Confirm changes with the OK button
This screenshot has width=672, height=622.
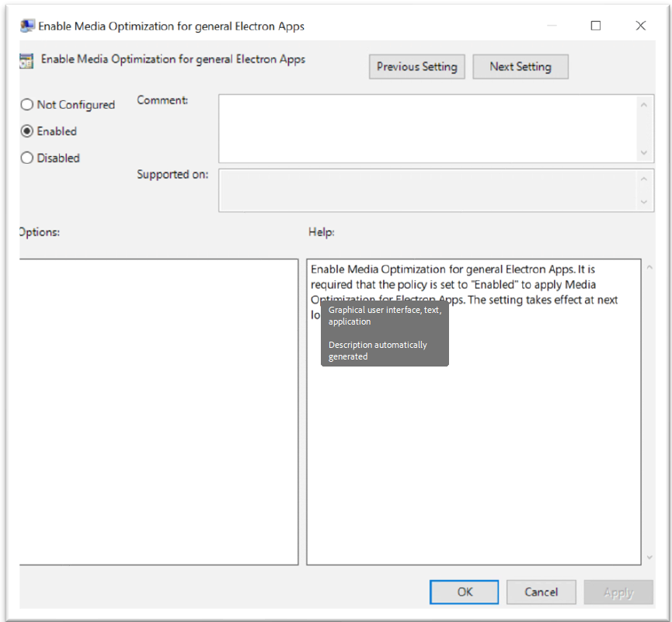point(465,592)
